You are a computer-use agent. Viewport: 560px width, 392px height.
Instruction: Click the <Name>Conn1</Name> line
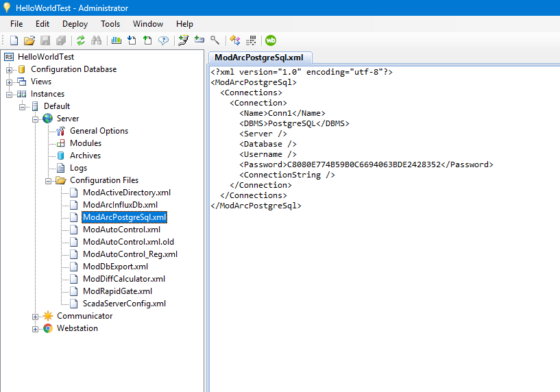(x=282, y=113)
